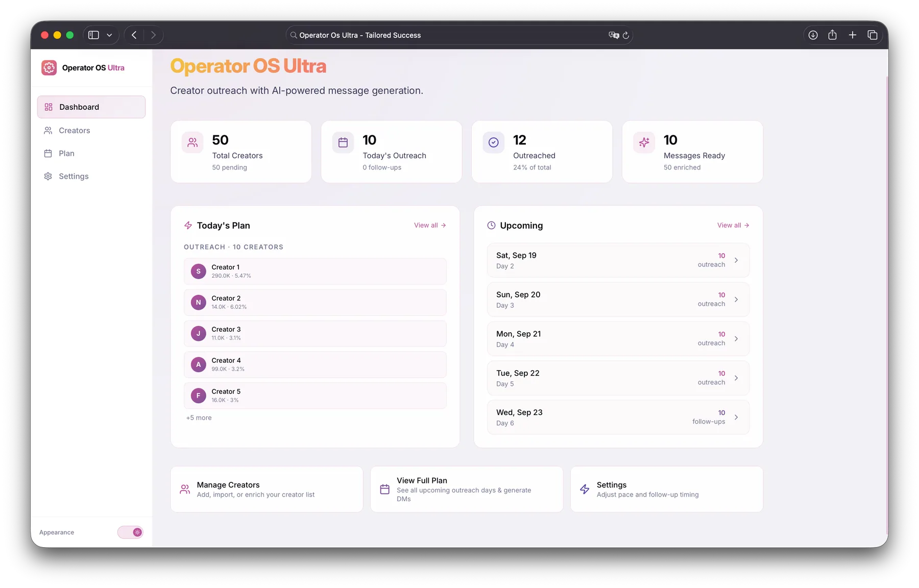The image size is (919, 588).
Task: Click the lightning icon beside Today's Plan
Action: click(x=188, y=225)
